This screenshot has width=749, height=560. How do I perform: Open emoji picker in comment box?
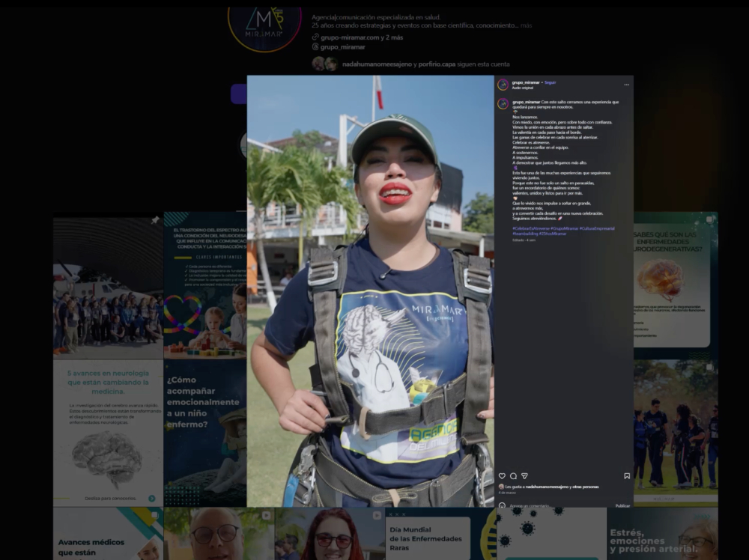pos(502,505)
